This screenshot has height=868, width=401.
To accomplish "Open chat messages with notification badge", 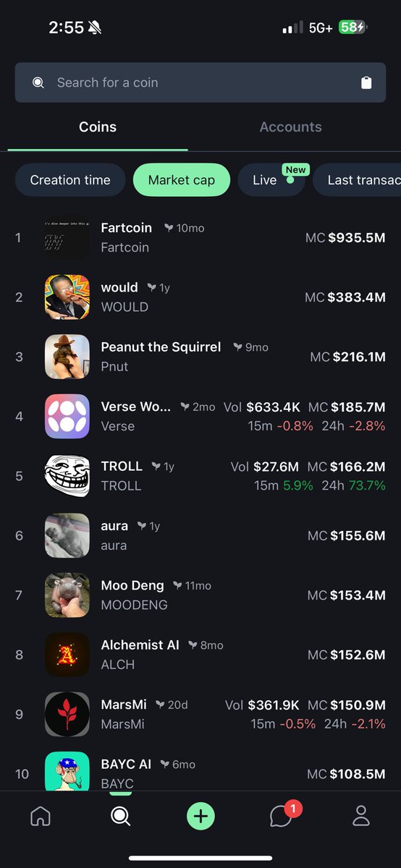I will [x=282, y=814].
